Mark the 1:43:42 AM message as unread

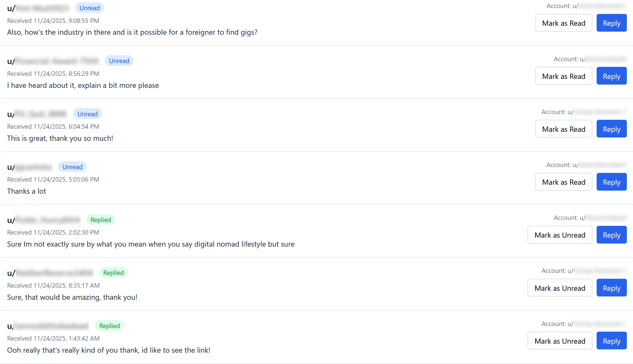(x=560, y=341)
